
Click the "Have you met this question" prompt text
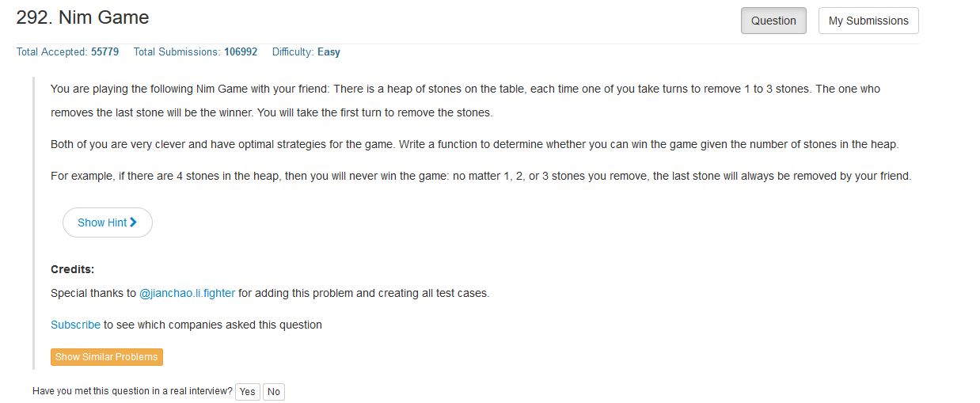coord(132,391)
